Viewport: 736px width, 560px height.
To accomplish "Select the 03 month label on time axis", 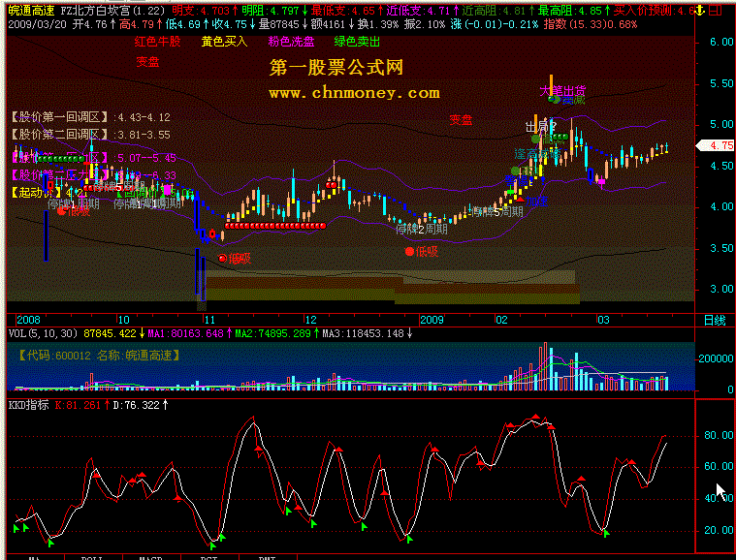I will click(x=603, y=320).
